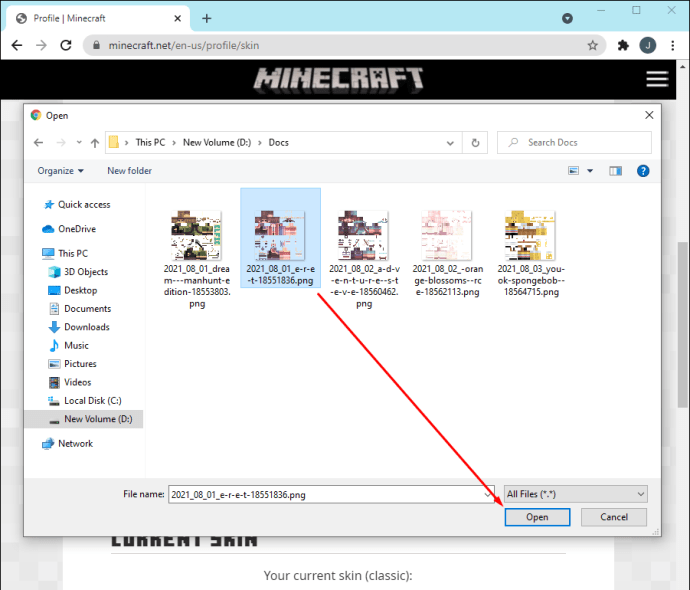Image resolution: width=690 pixels, height=590 pixels.
Task: Select the a-d-v-e-n-t-u-r-e-s-t-e-v-e skin thumbnail
Action: [x=363, y=235]
